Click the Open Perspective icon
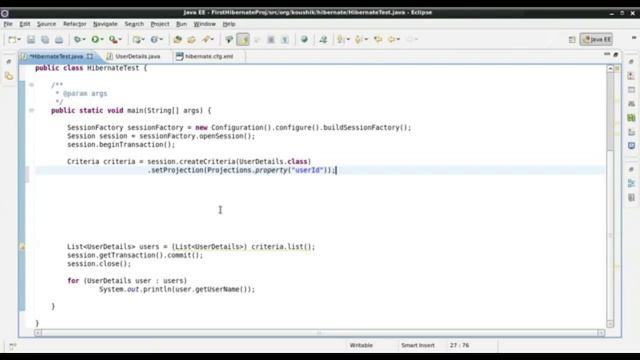 pos(572,40)
